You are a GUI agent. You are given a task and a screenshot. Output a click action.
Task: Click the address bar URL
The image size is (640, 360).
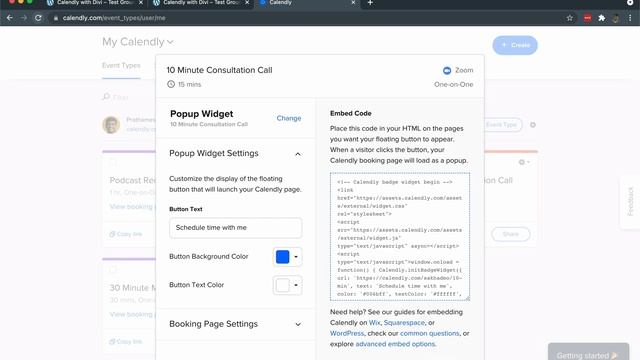[114, 18]
